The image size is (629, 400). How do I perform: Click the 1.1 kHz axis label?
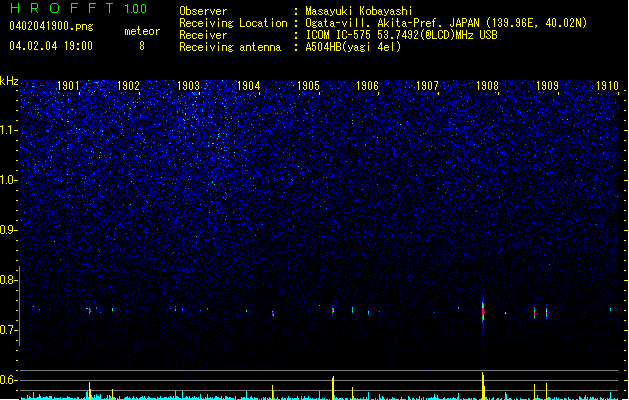(8, 130)
